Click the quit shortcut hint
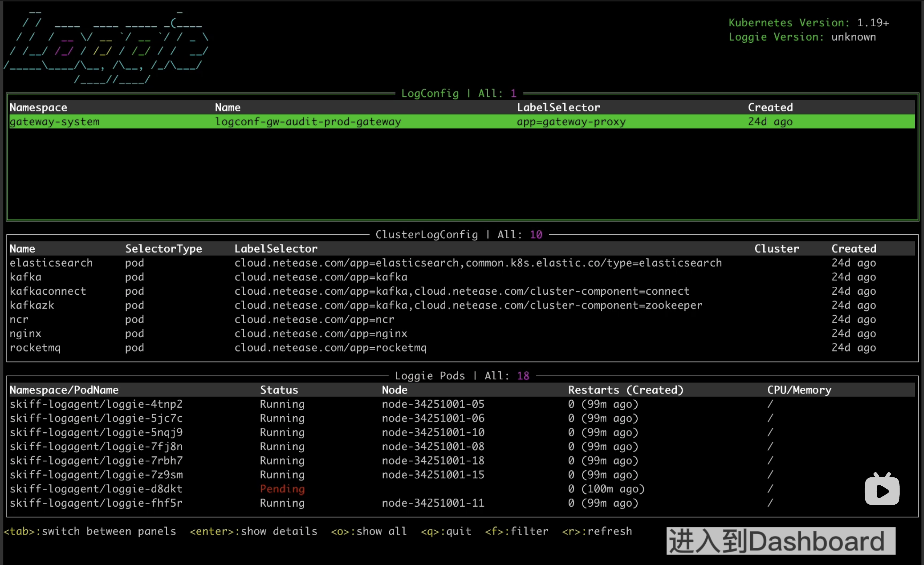The height and width of the screenshot is (565, 924). click(x=446, y=532)
